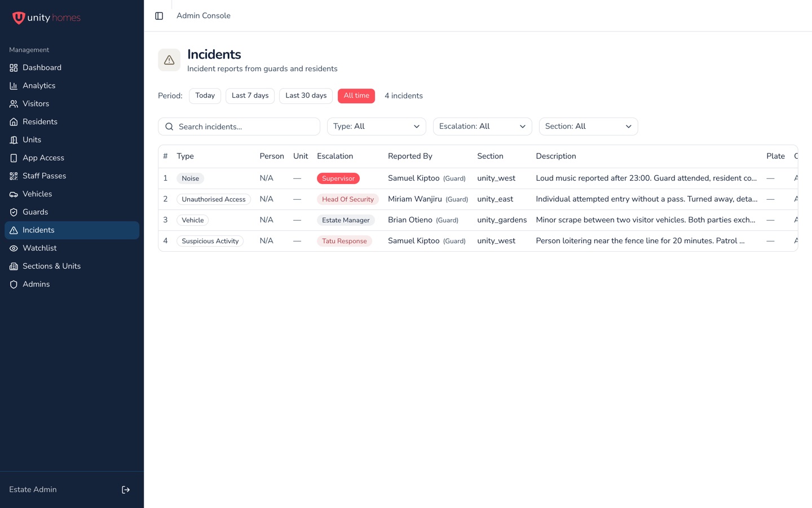
Task: Click the Minor scrape description text
Action: click(x=646, y=220)
